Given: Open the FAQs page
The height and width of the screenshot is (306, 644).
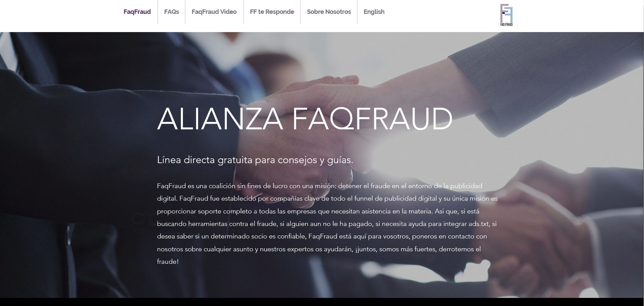Looking at the screenshot, I should point(171,12).
